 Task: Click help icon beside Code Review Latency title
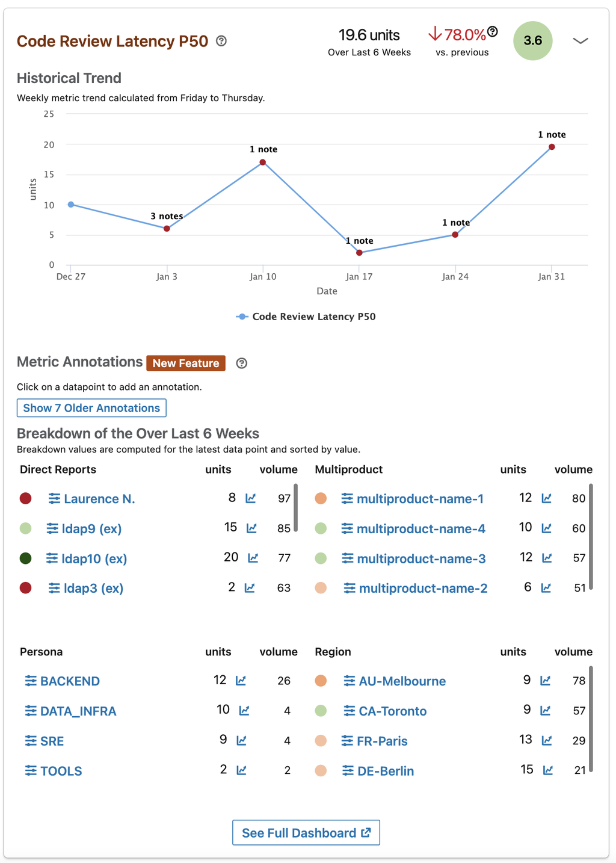[x=221, y=41]
